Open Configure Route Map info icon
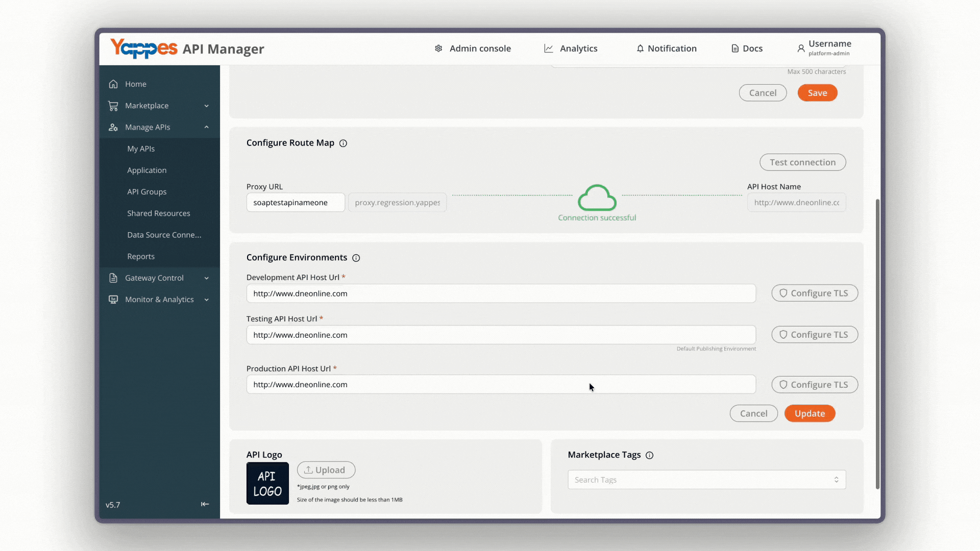 [x=344, y=143]
